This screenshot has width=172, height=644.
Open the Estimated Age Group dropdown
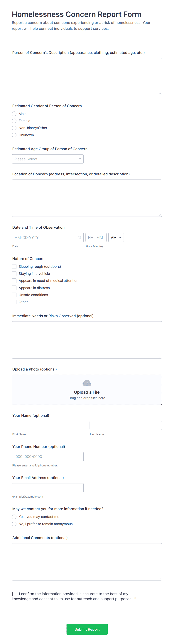(48, 159)
